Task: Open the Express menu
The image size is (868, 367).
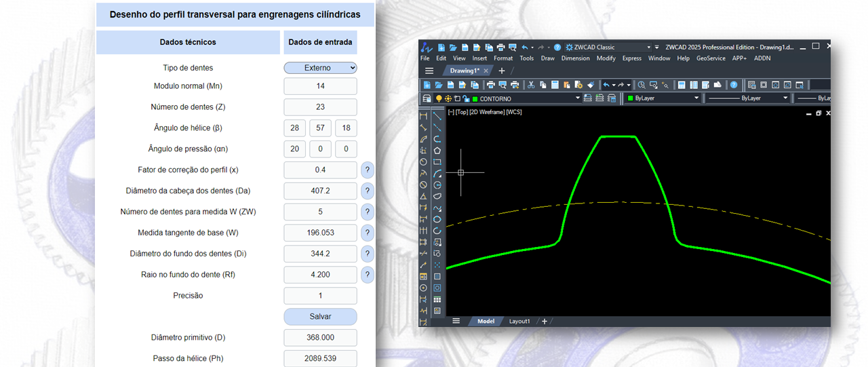Action: 632,58
